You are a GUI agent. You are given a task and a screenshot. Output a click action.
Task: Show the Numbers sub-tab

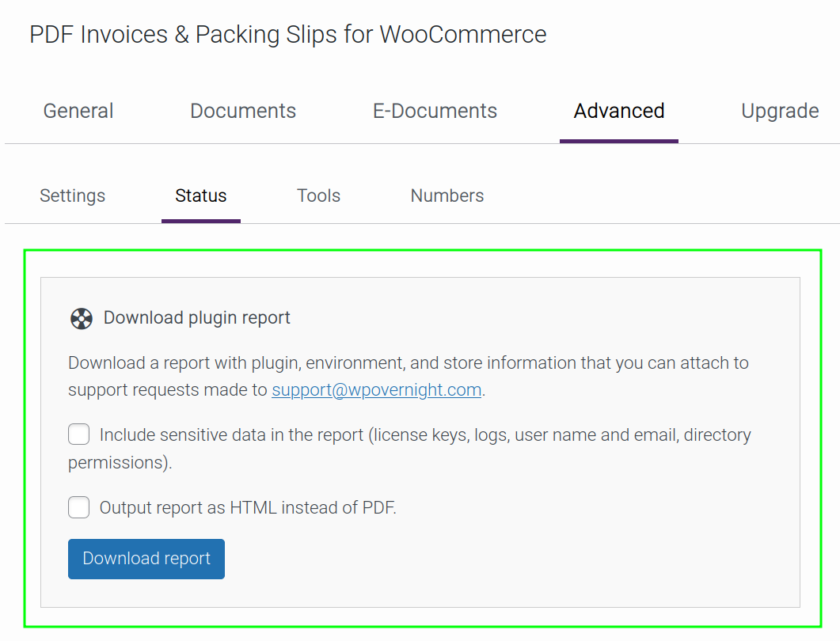pyautogui.click(x=447, y=195)
